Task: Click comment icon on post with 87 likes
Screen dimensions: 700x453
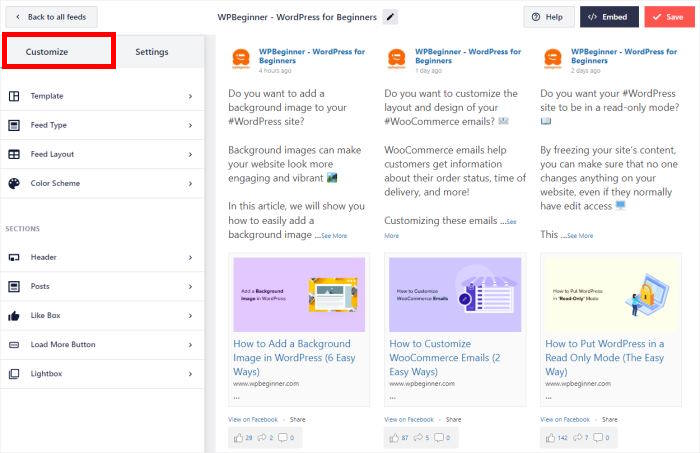Action: (439, 437)
